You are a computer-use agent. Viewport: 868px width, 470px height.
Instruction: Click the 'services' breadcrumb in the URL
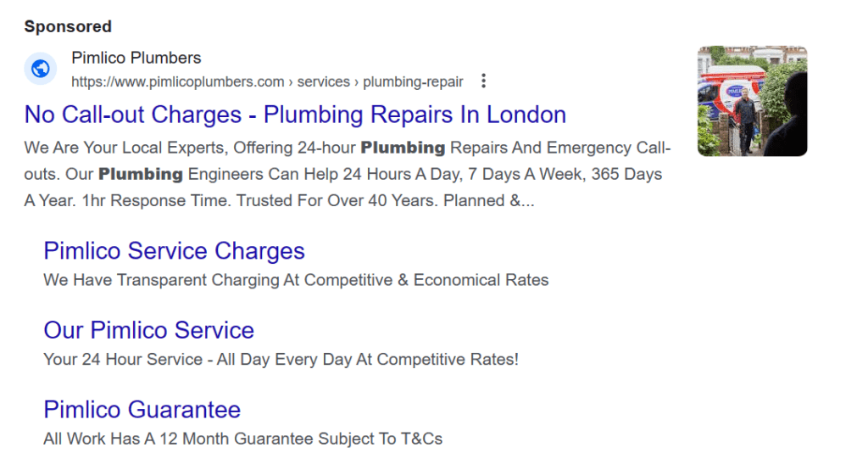click(x=323, y=81)
